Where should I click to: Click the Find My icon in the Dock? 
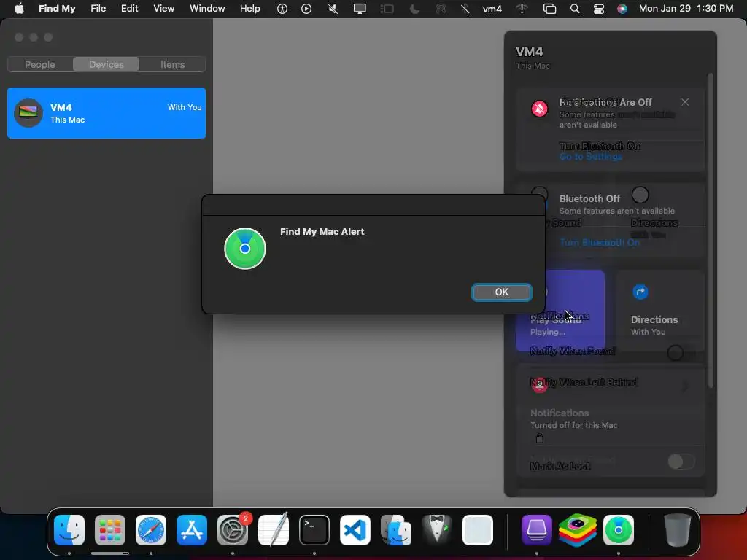click(619, 530)
